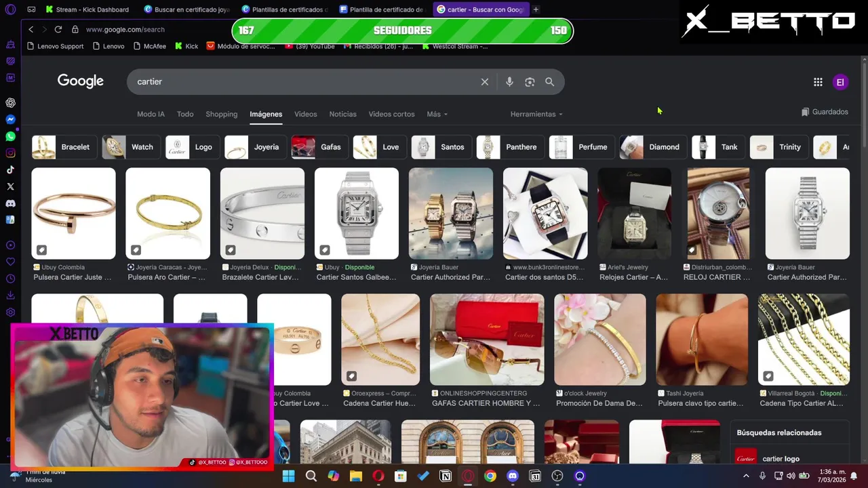Filter images by Bracelet chip
The height and width of the screenshot is (488, 868).
pyautogui.click(x=64, y=147)
